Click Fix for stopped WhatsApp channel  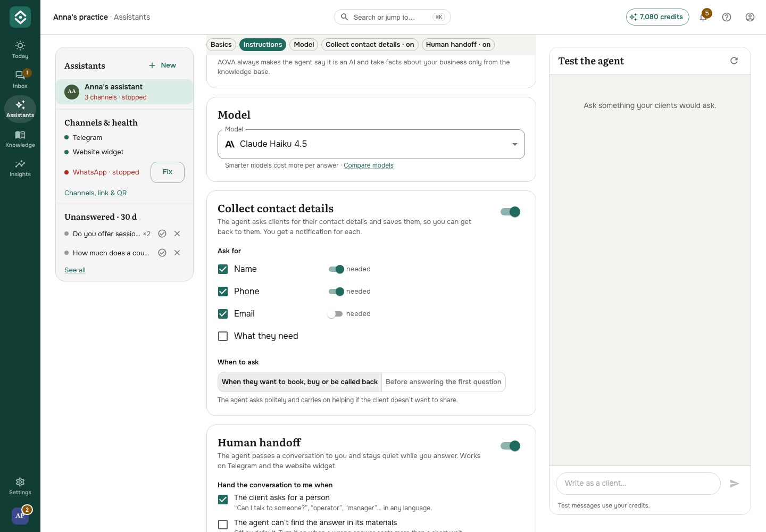[168, 172]
